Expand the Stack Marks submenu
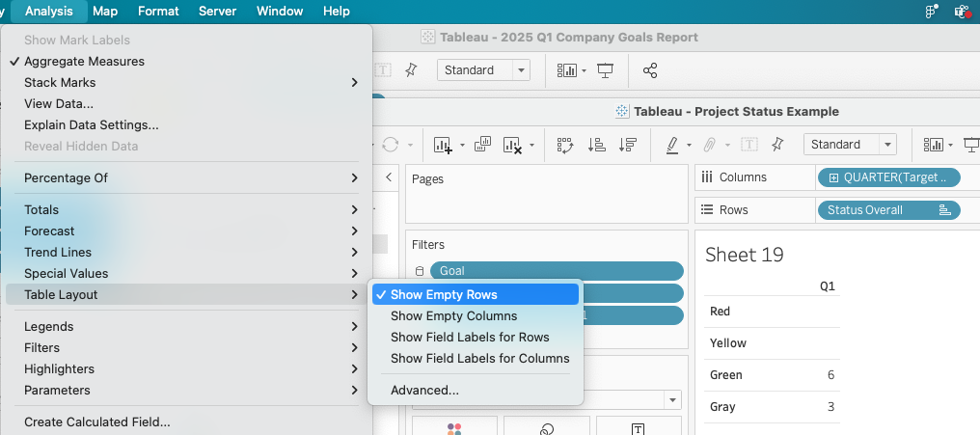 coord(186,83)
